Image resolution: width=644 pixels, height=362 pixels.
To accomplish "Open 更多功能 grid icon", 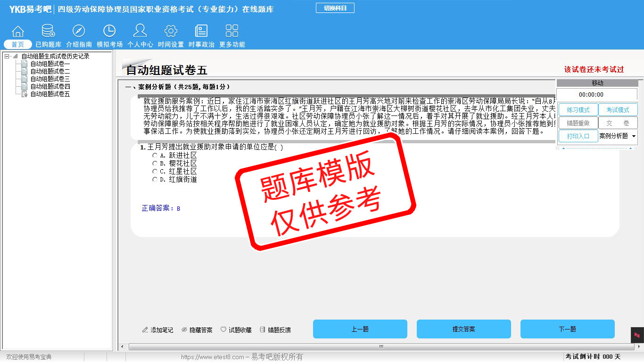I will coord(232,32).
